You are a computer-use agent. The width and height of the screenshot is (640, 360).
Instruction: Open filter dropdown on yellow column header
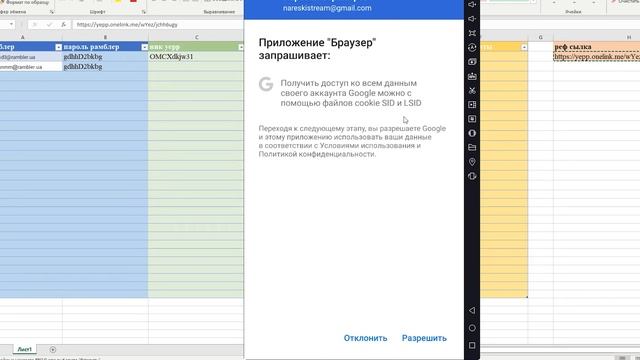(524, 47)
